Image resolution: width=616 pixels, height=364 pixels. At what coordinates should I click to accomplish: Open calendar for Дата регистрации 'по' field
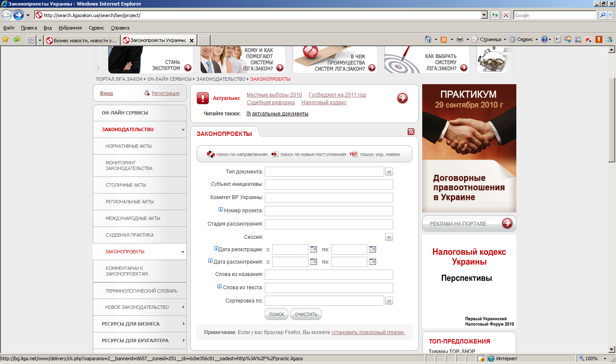pyautogui.click(x=373, y=249)
